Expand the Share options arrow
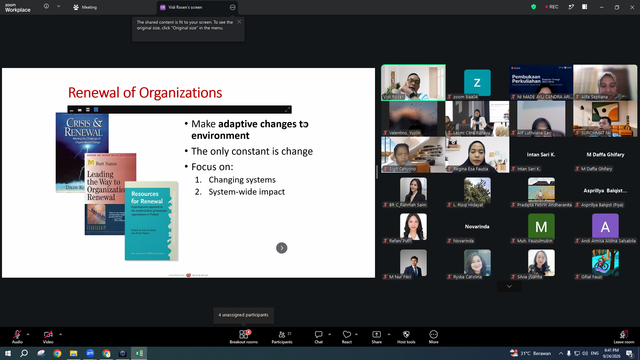 (389, 334)
